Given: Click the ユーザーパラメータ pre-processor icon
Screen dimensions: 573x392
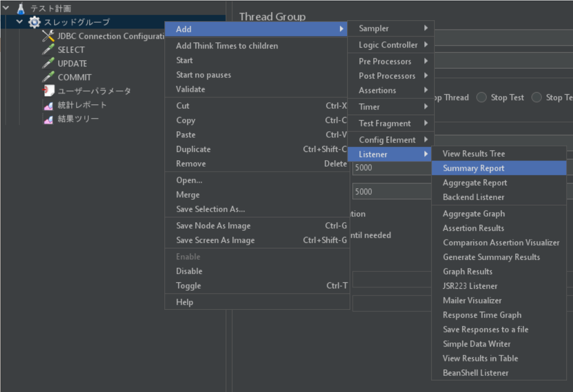Looking at the screenshot, I should [48, 91].
